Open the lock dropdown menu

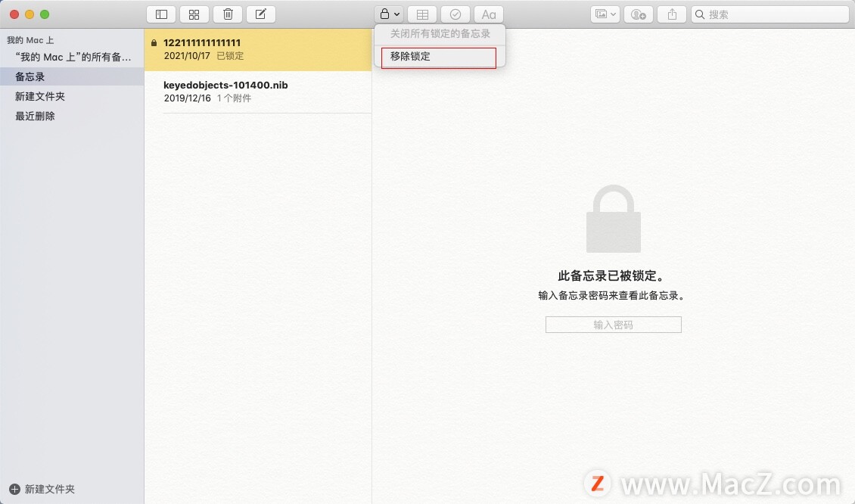[389, 14]
